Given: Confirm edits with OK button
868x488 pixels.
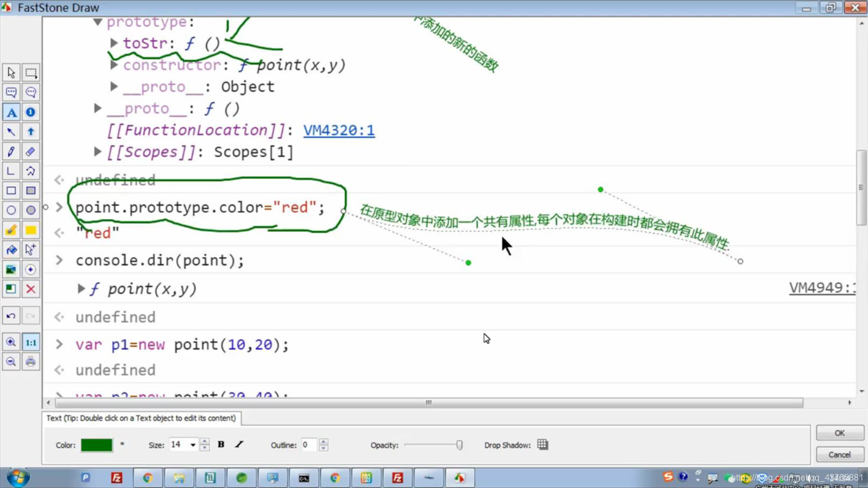Looking at the screenshot, I should (840, 433).
